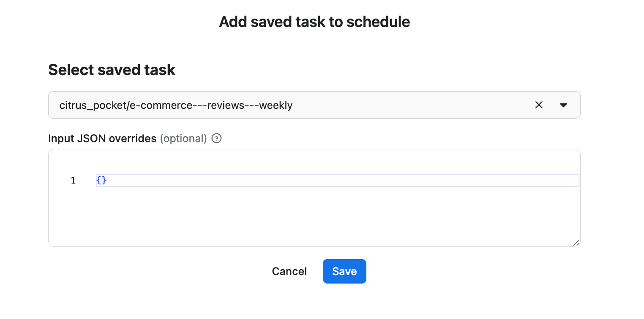Click the selected task name citrus_pocket/e-commerce---reviews---weekly

click(176, 105)
